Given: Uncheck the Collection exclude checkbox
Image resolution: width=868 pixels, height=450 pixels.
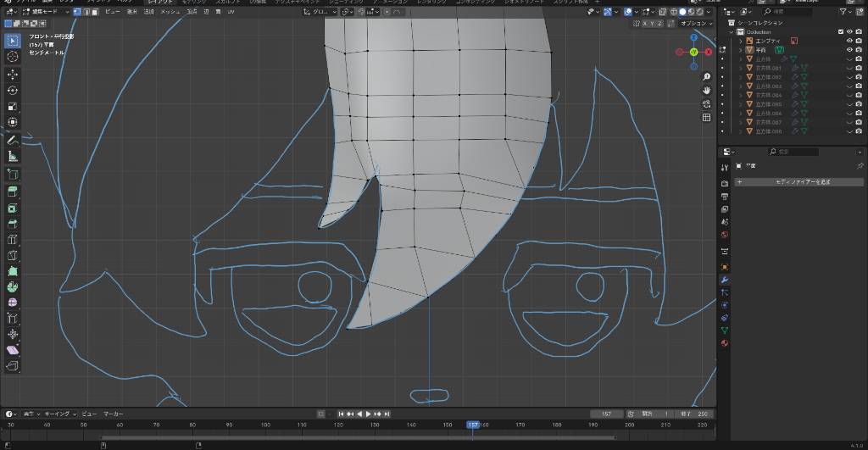Looking at the screenshot, I should click(841, 31).
